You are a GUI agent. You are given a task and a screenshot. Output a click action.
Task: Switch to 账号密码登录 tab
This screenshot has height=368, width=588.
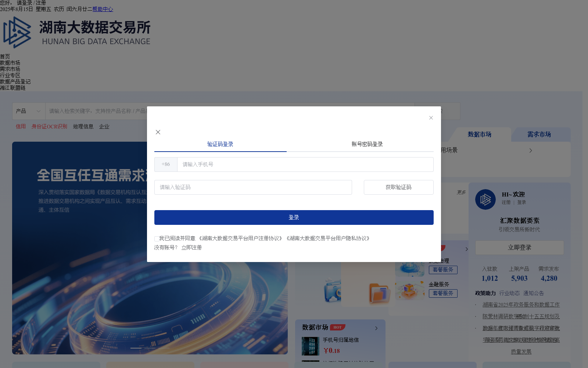(x=367, y=144)
